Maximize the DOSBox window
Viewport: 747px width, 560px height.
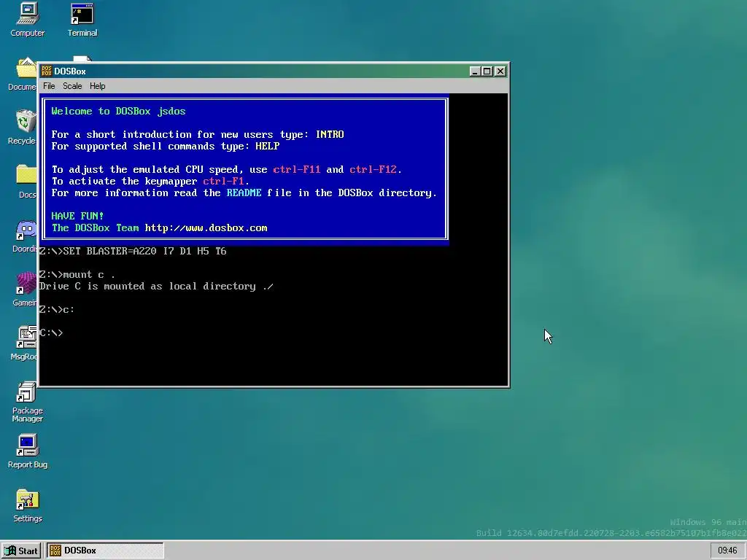click(x=487, y=71)
